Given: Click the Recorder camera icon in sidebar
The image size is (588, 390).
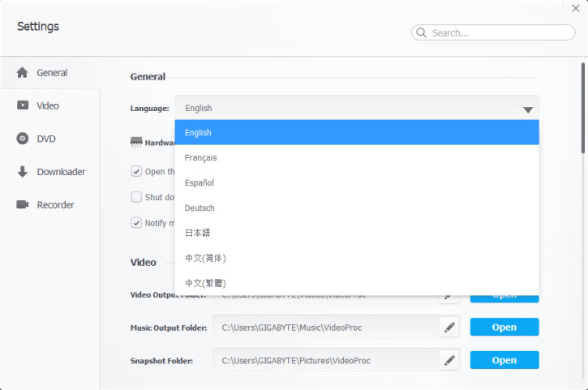Looking at the screenshot, I should [23, 205].
